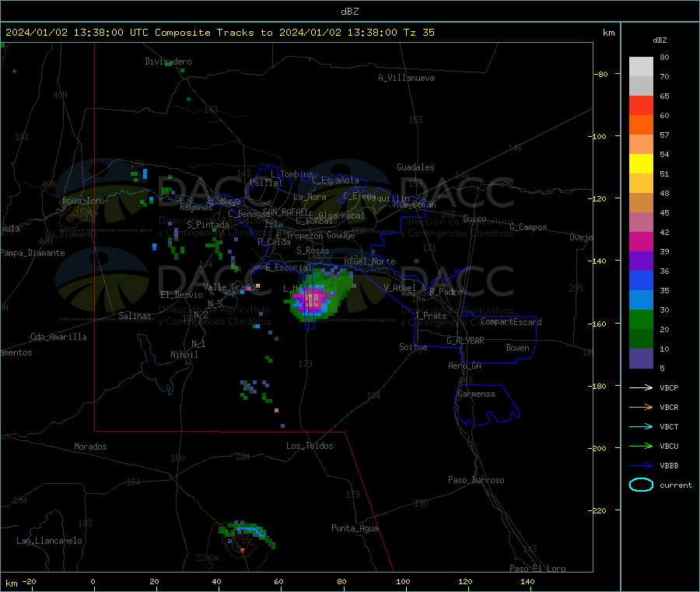
Task: Click the Valle_Grande location label
Action: click(231, 286)
